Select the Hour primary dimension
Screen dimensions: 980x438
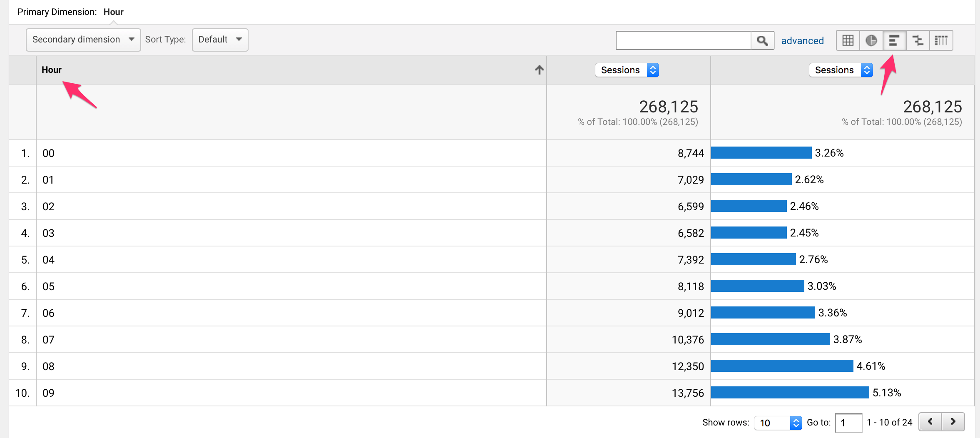[x=113, y=12]
